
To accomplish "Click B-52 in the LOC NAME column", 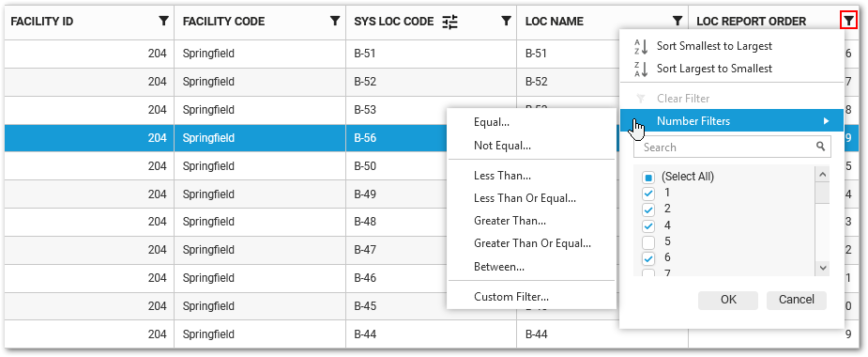I will click(536, 82).
